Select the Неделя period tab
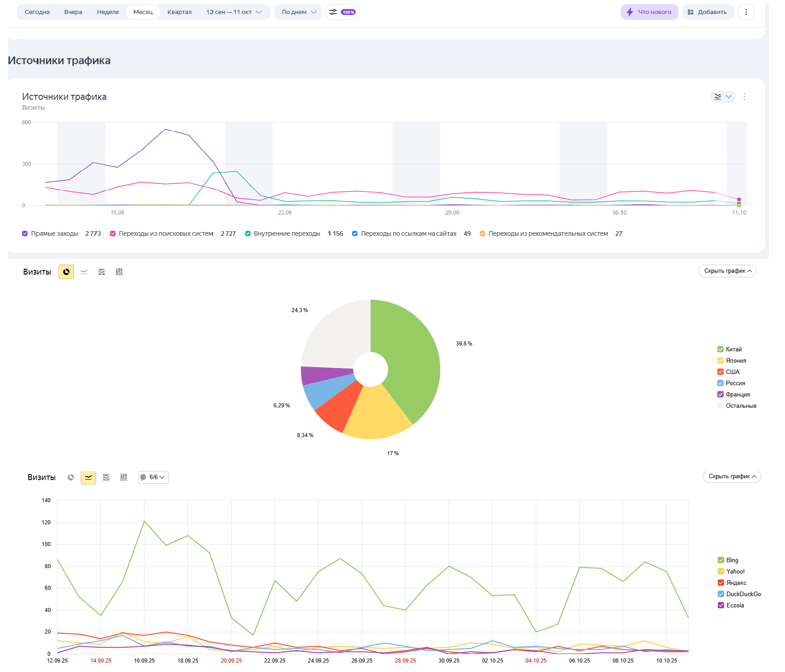The image size is (785, 672). (107, 12)
